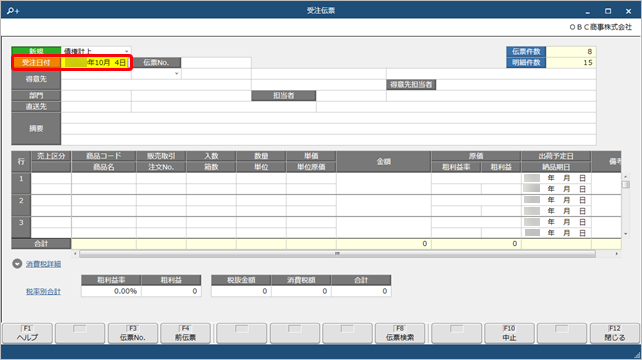Click the 得意先 code input field
This screenshot has height=360, width=642.
point(96,74)
